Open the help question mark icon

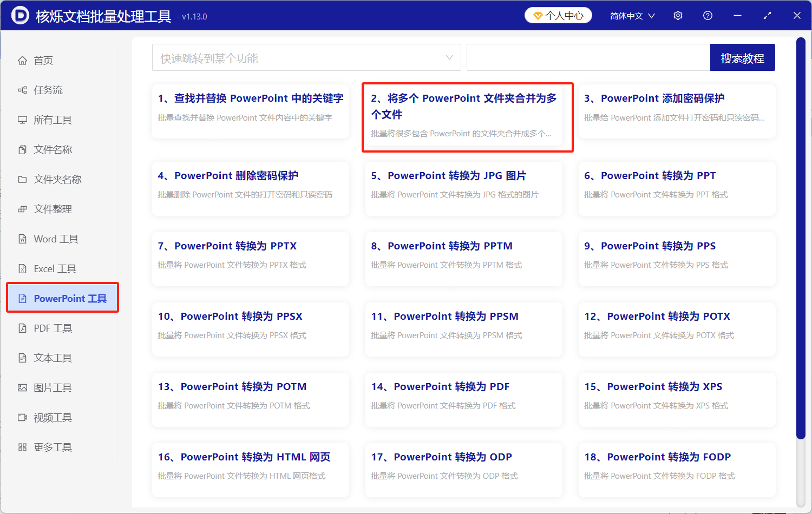point(708,15)
